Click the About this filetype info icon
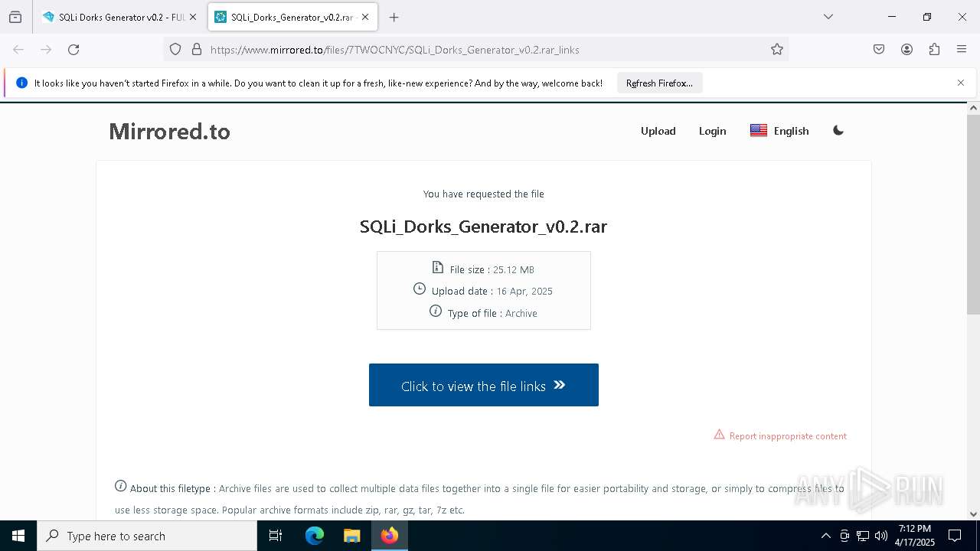 [120, 486]
